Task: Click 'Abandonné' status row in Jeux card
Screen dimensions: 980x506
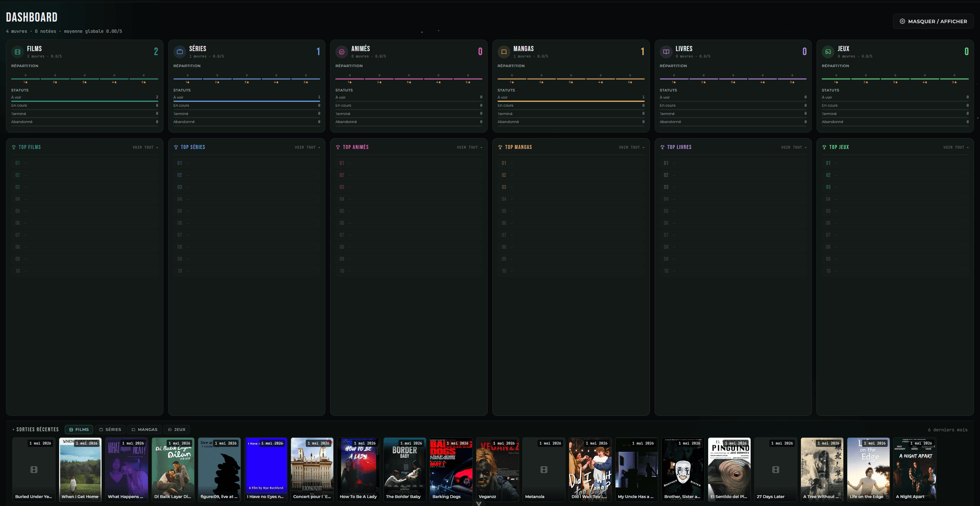Action: (895, 122)
